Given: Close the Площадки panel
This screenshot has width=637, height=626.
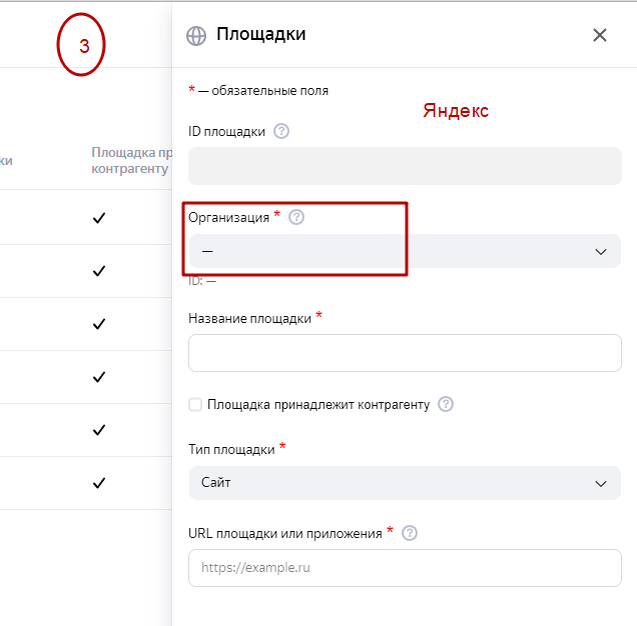Looking at the screenshot, I should coord(600,35).
